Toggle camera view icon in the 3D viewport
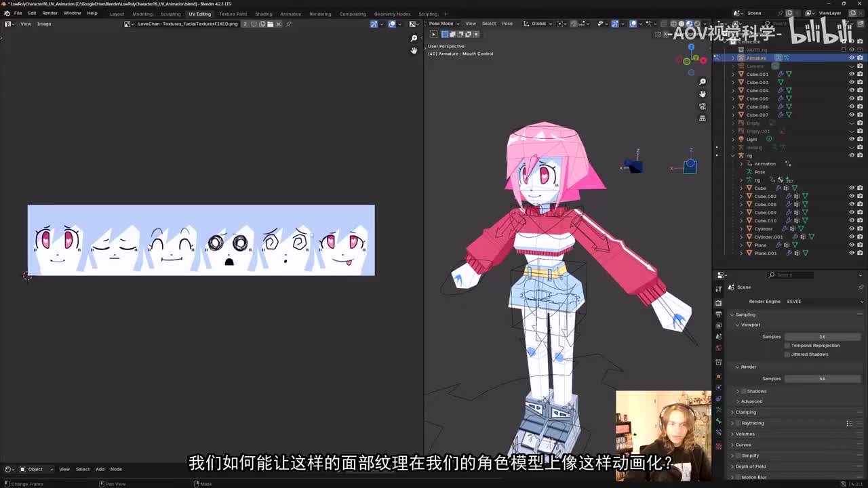Viewport: 868px width, 488px height. [x=703, y=106]
